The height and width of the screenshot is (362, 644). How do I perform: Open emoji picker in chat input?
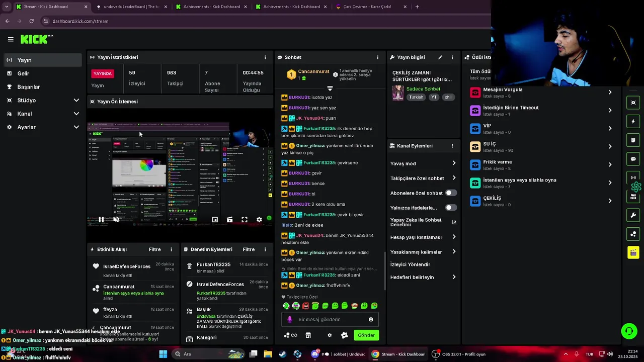[x=371, y=319]
